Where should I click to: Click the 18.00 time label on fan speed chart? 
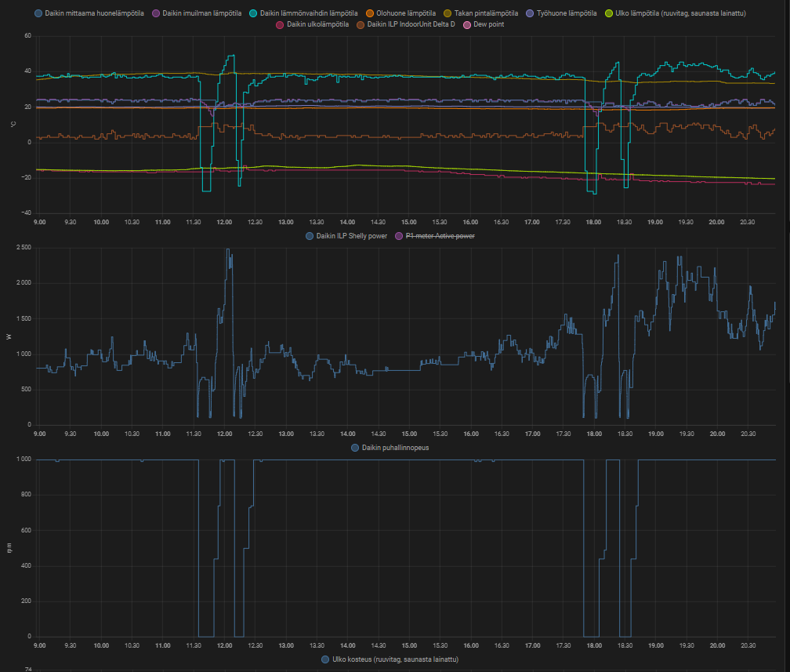pyautogui.click(x=593, y=645)
